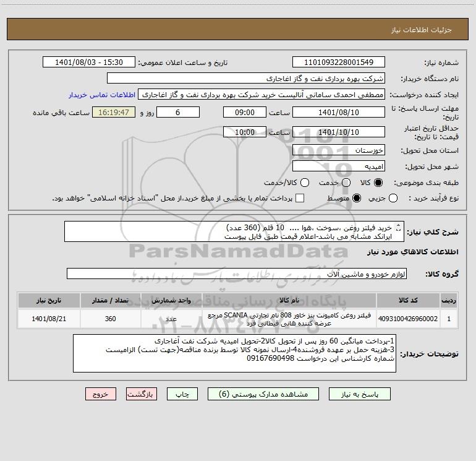Click the unit cell عدد
Image resolution: width=476 pixels, height=461 pixels.
coord(171,319)
